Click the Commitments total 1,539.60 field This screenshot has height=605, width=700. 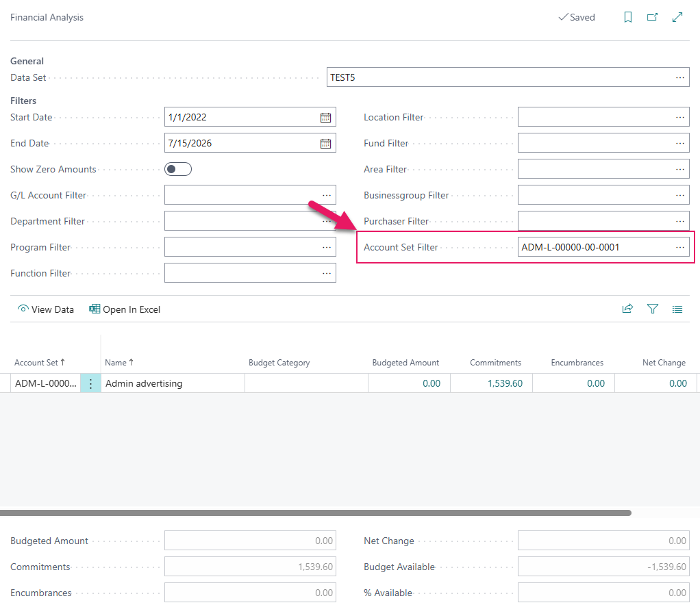[250, 567]
